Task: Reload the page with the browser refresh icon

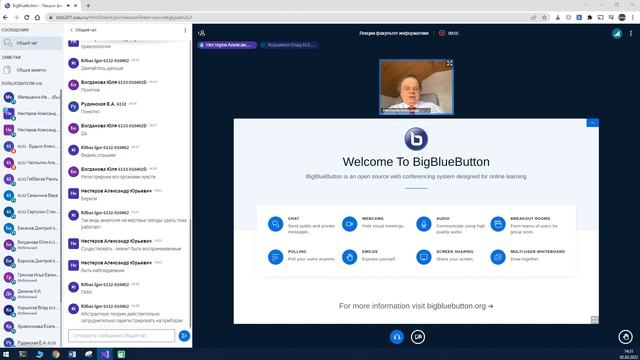Action: (x=27, y=18)
